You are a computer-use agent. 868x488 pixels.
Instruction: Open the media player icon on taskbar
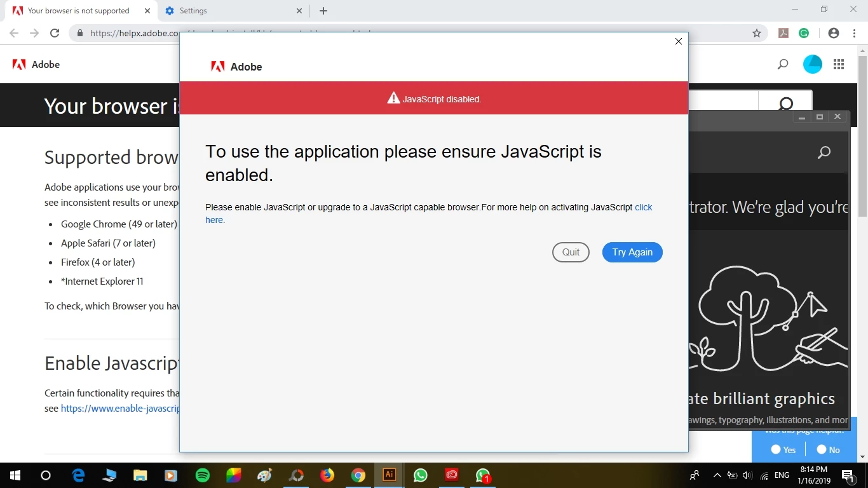pyautogui.click(x=172, y=475)
